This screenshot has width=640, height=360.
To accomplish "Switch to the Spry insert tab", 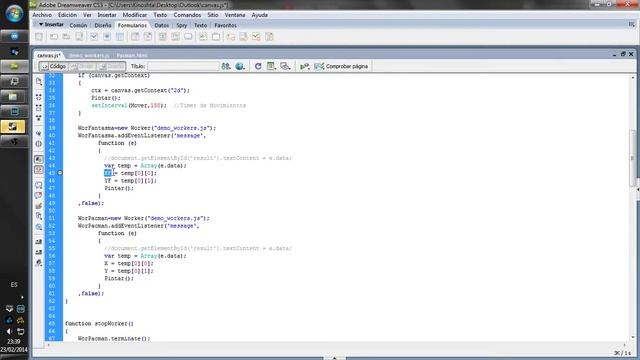I will coord(182,25).
